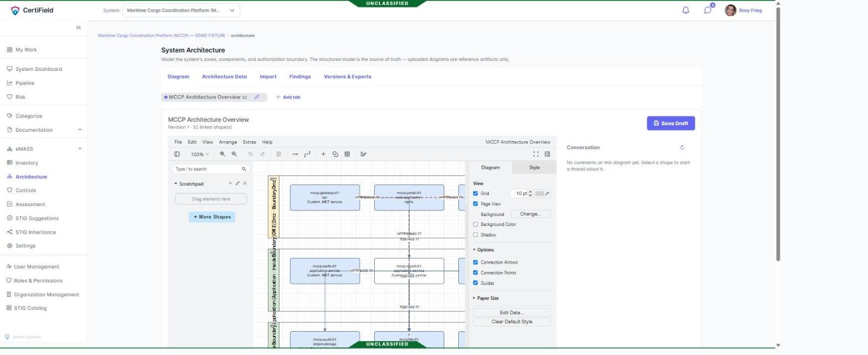The height and width of the screenshot is (355, 868).
Task: Open the notifications bell
Action: (686, 10)
